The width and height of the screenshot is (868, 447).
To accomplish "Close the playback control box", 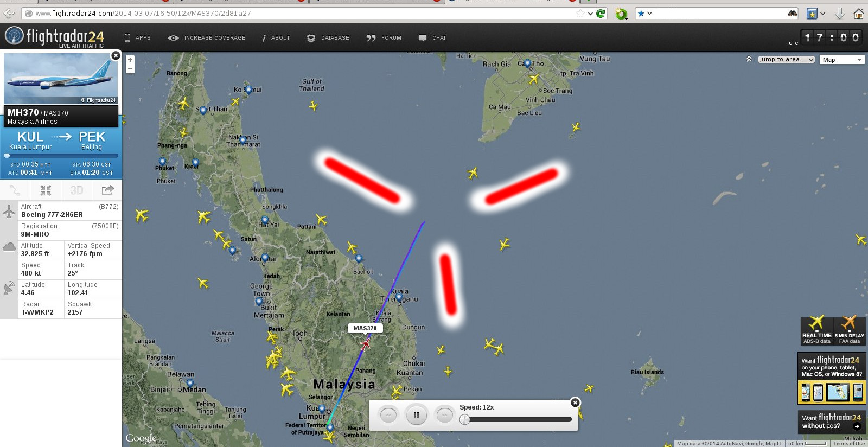I will pos(575,403).
